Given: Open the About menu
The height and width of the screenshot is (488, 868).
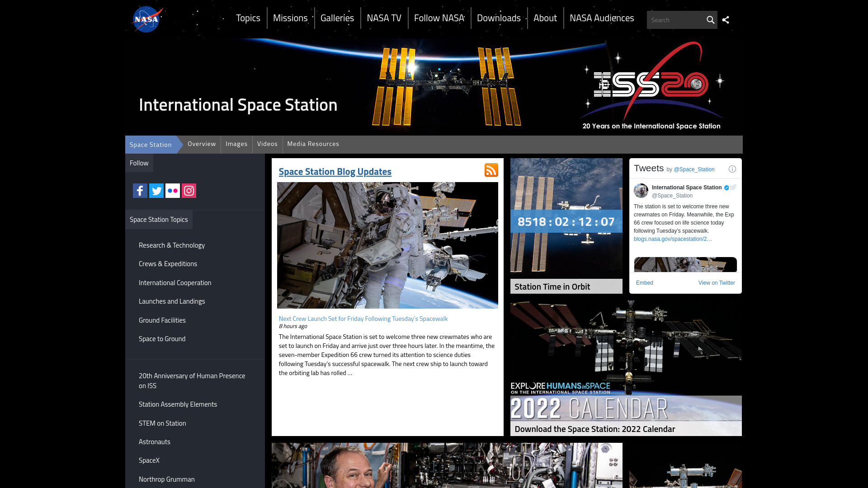Looking at the screenshot, I should tap(545, 18).
